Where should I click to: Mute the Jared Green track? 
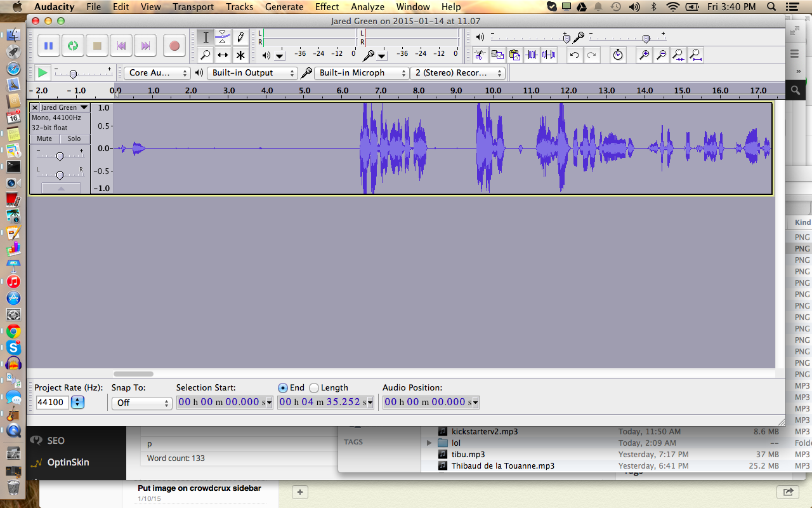click(44, 138)
